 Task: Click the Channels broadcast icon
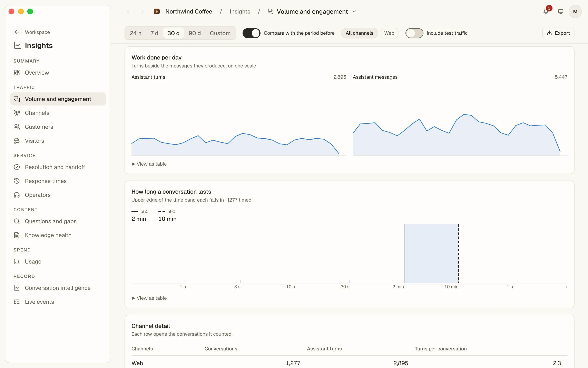17,113
